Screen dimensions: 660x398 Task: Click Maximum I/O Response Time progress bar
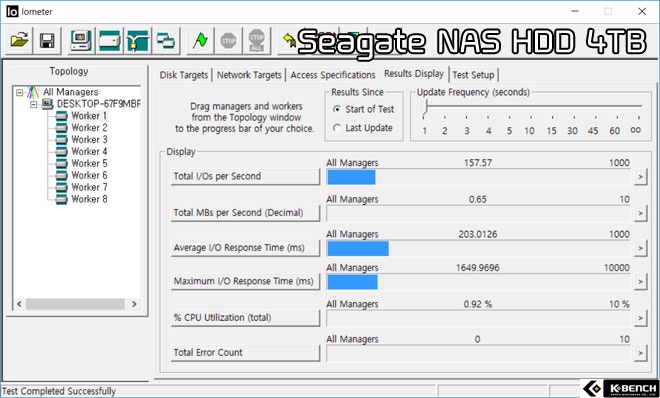pos(479,282)
